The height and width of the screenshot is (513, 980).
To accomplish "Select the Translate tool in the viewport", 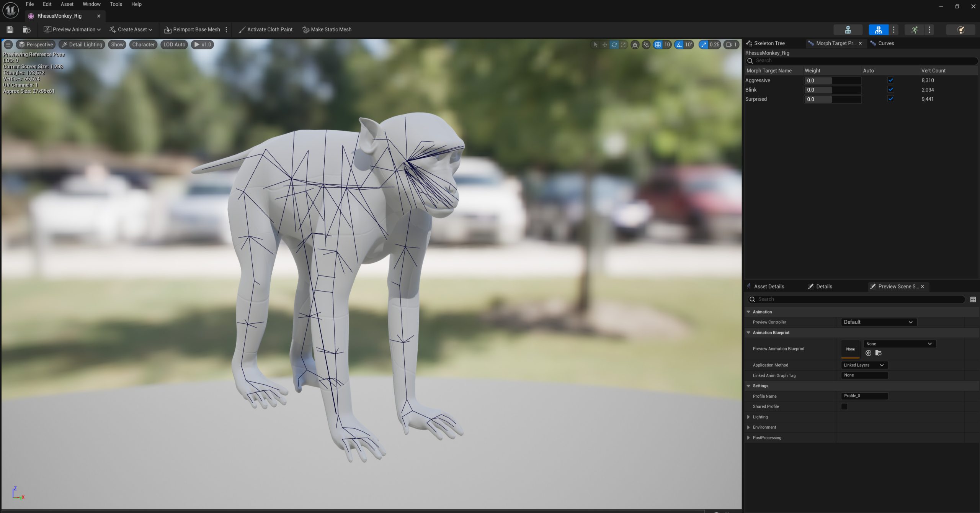I will (604, 44).
